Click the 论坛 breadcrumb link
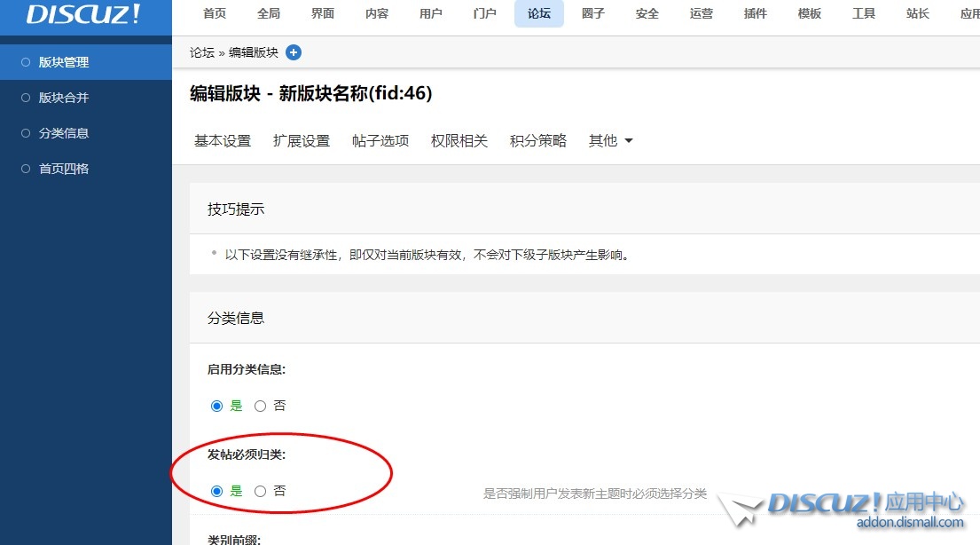The width and height of the screenshot is (980, 545). point(201,52)
